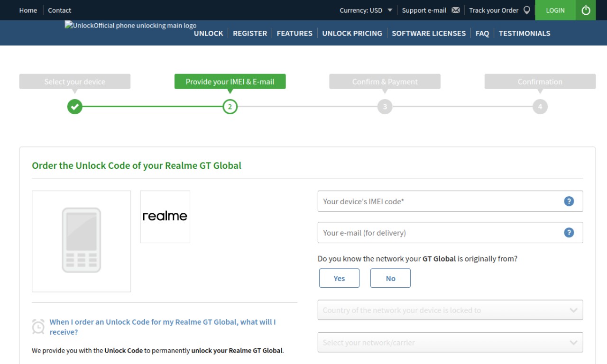Open the UNLOCK PRICING menu item

[x=352, y=33]
